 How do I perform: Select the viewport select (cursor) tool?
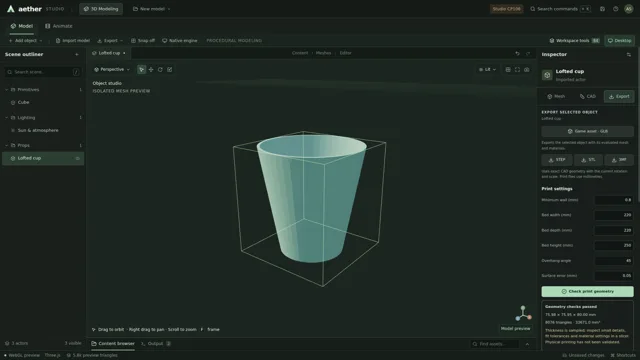click(141, 69)
